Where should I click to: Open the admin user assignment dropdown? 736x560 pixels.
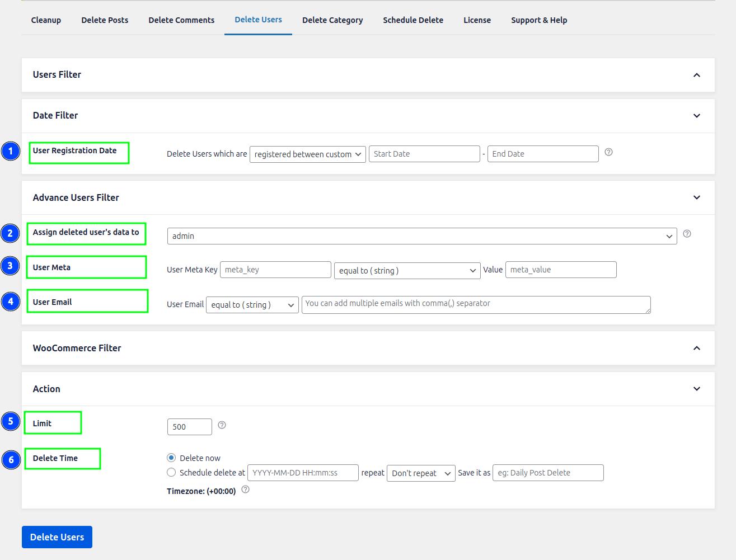pos(421,236)
